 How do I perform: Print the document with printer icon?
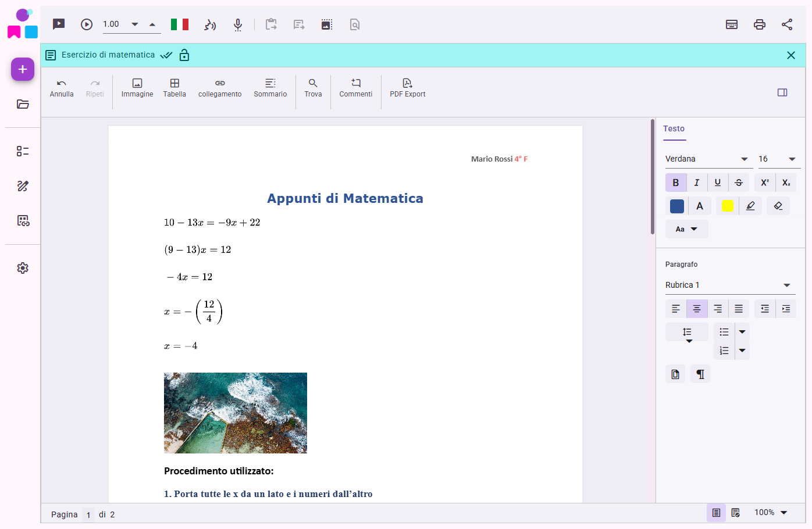(x=760, y=24)
